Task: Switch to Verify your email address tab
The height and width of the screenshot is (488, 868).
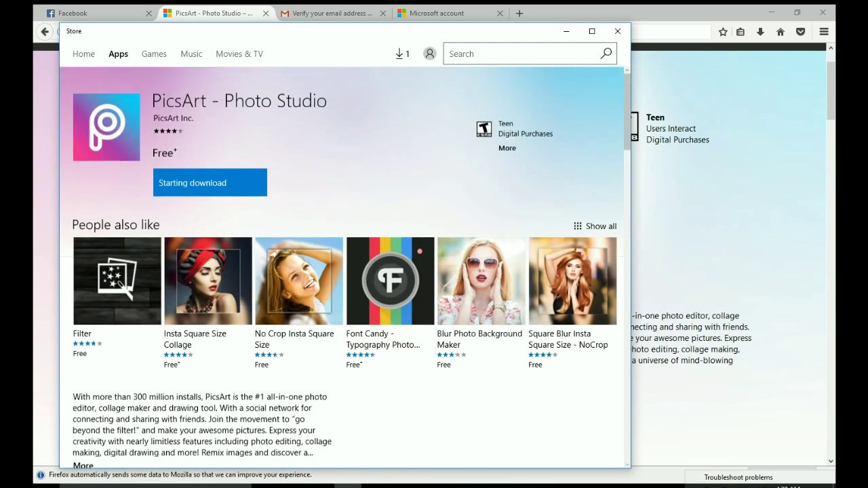Action: [332, 13]
